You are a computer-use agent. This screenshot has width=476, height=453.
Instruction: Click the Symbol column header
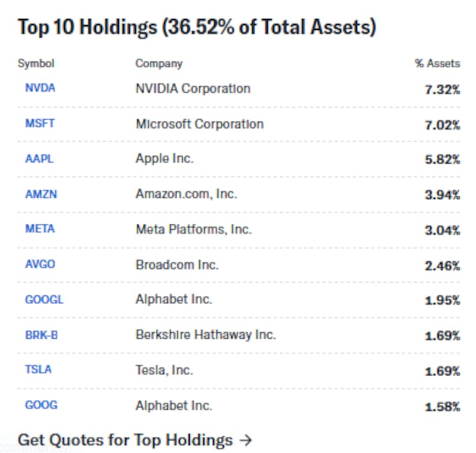click(x=36, y=63)
